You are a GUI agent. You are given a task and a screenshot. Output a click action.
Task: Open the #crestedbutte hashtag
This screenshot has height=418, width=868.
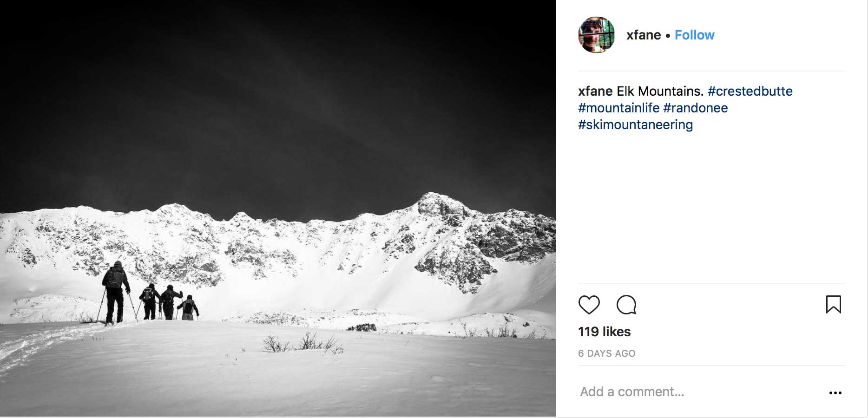pyautogui.click(x=750, y=91)
